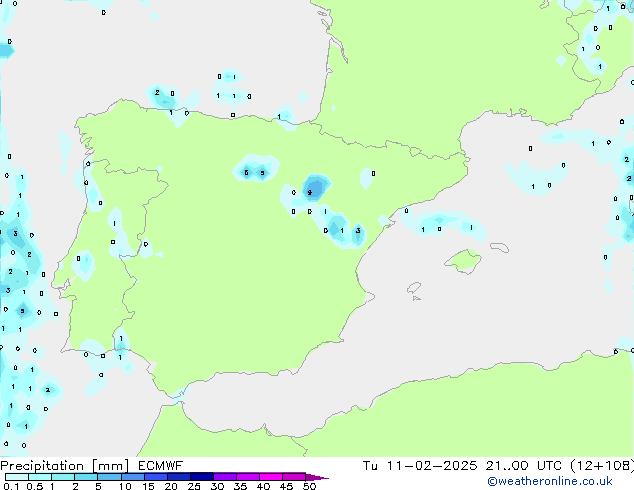Click the '25' legend scale label
This screenshot has height=490, width=634.
(x=194, y=486)
